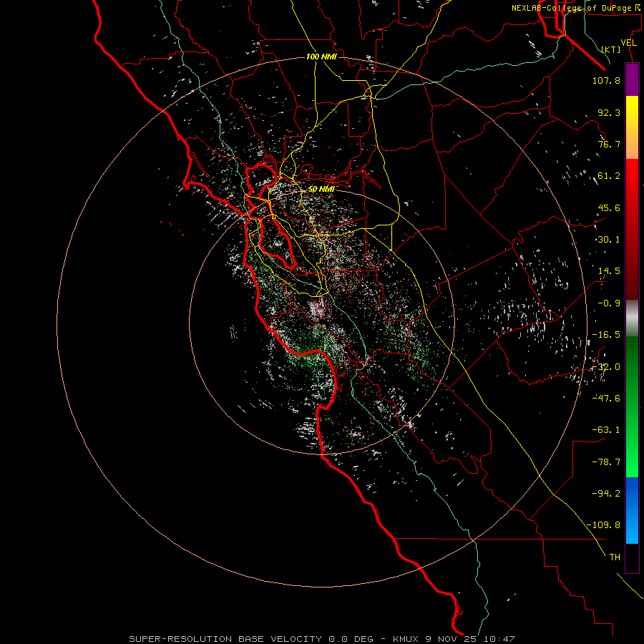Select the -78.7 velocity scale value
Image resolution: width=644 pixels, height=644 pixels.
(606, 462)
